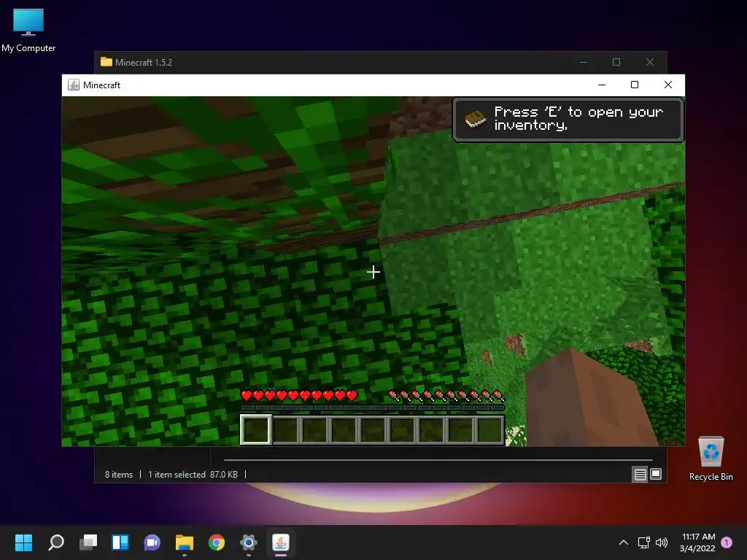Close the Minecraft 1.5.2 Explorer window
This screenshot has height=560, width=747.
650,62
